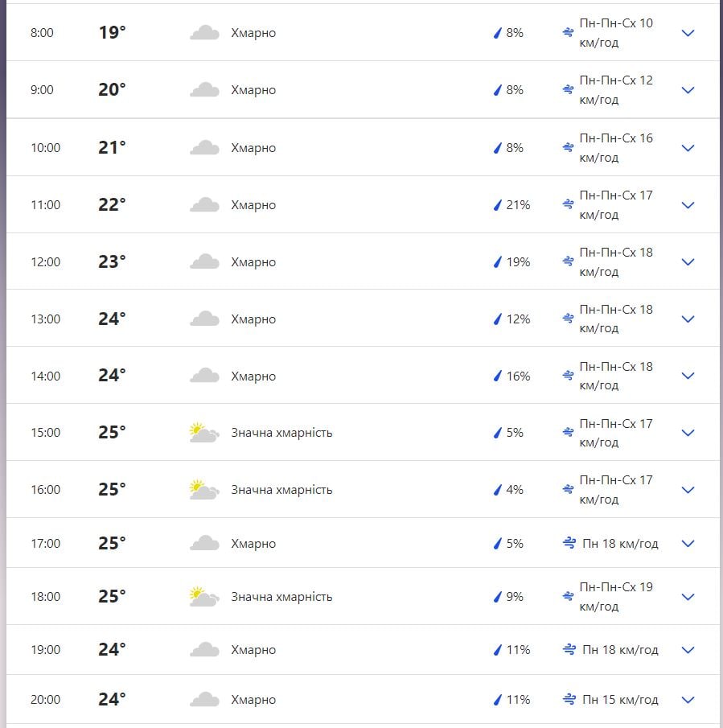Click the partly sunny icon at 15:00
The image size is (723, 728).
(x=203, y=433)
